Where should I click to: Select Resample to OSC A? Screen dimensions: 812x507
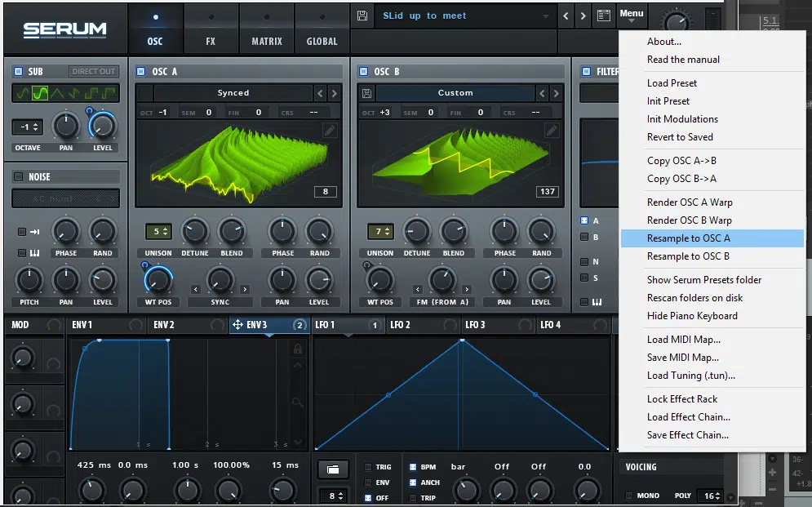(712, 238)
